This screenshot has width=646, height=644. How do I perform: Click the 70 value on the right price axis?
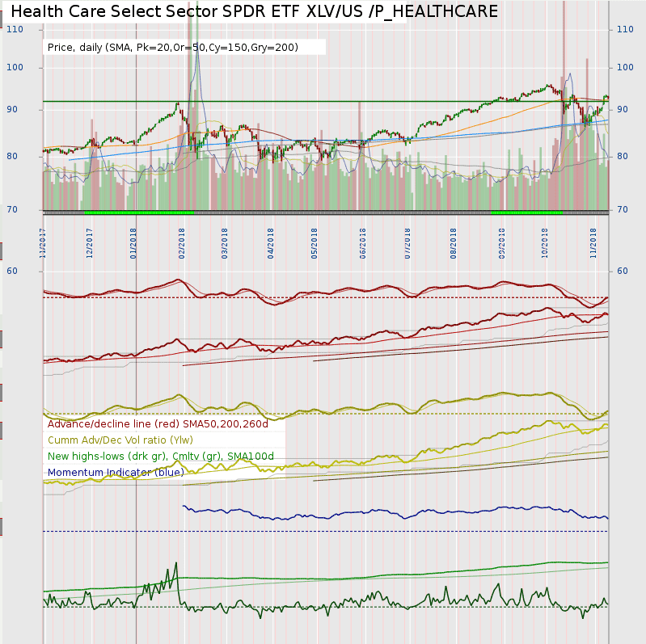pos(622,209)
